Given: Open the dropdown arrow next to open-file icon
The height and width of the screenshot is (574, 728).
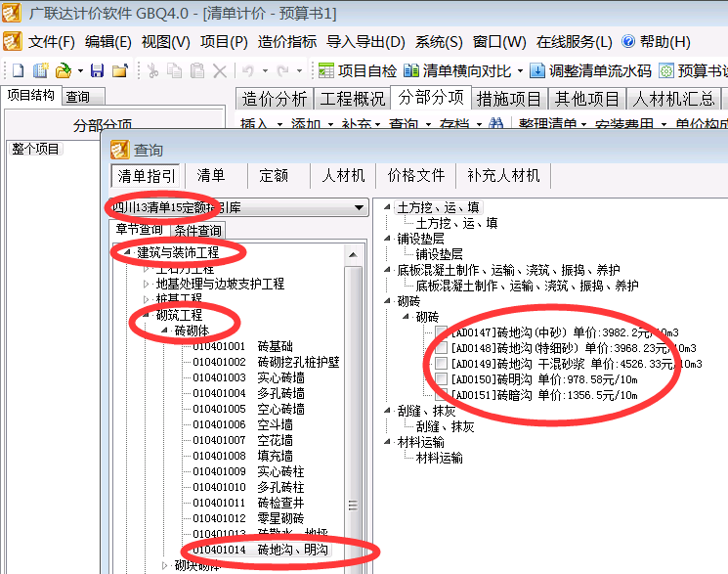Looking at the screenshot, I should [80, 71].
